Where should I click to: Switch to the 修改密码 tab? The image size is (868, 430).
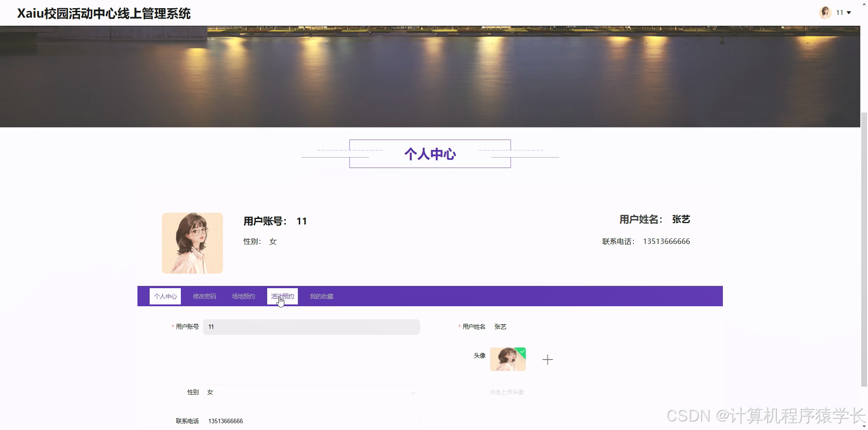(204, 296)
